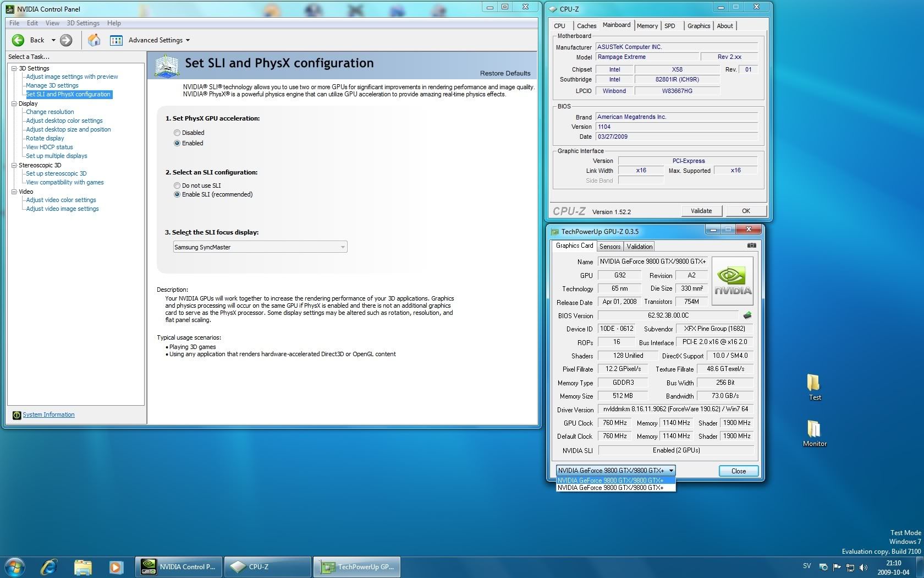
Task: Click the SLI PhysX header image icon
Action: click(x=166, y=66)
